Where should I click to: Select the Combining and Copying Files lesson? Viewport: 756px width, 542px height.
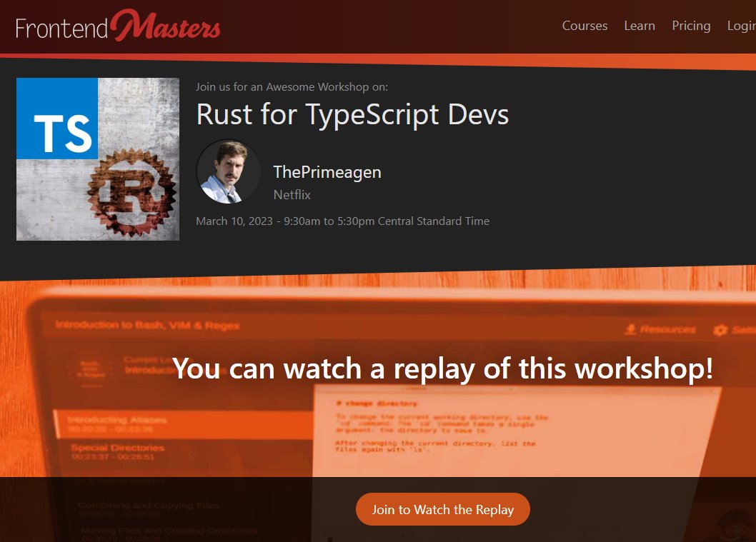pyautogui.click(x=149, y=508)
